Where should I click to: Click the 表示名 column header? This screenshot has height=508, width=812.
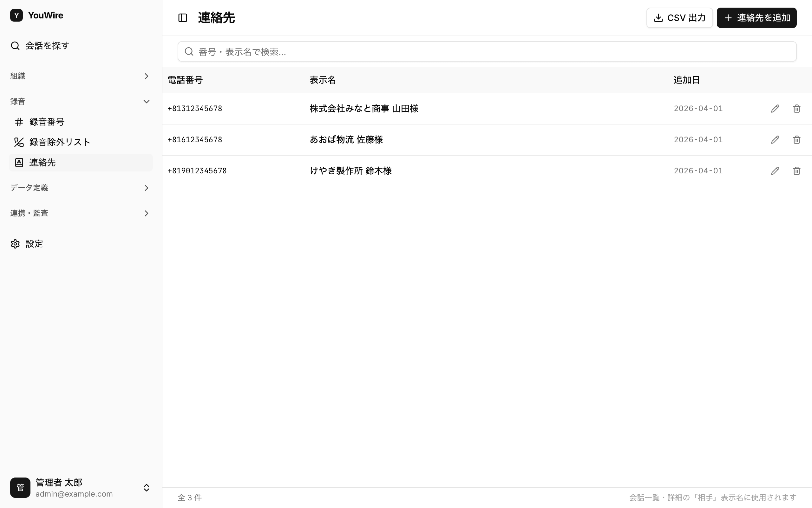tap(323, 80)
